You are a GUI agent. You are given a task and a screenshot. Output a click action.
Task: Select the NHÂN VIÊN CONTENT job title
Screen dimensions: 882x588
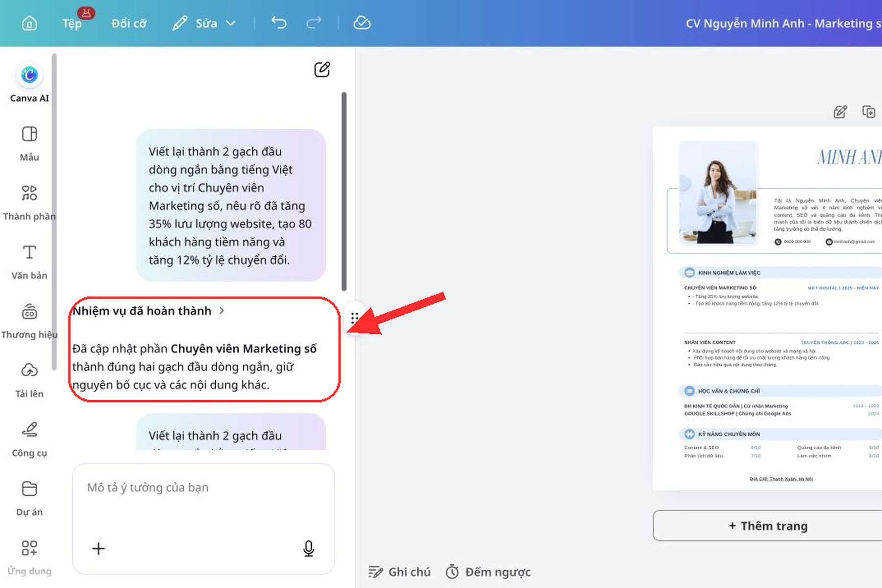710,343
